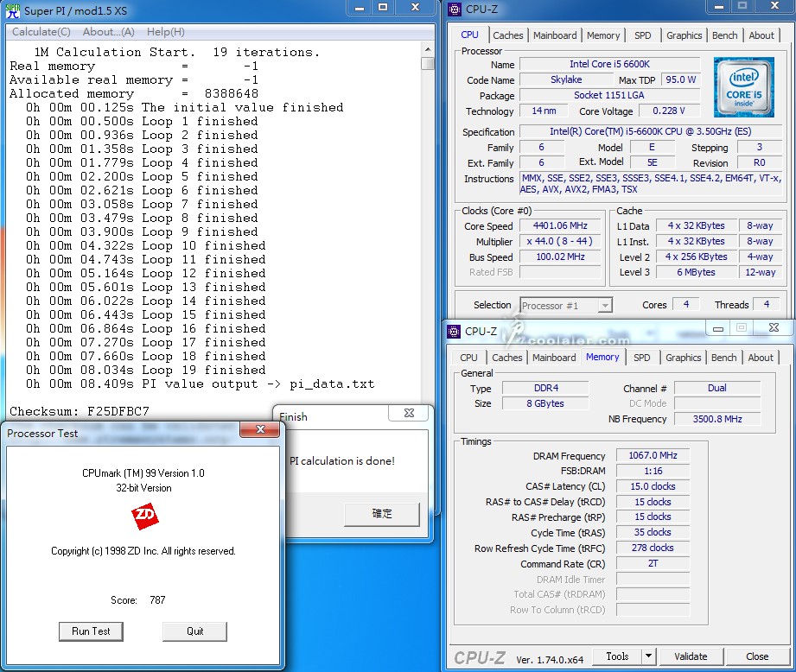Switch to Mainboard tab in lower CPU-Z window
Viewport: 796px width, 672px height.
click(554, 358)
